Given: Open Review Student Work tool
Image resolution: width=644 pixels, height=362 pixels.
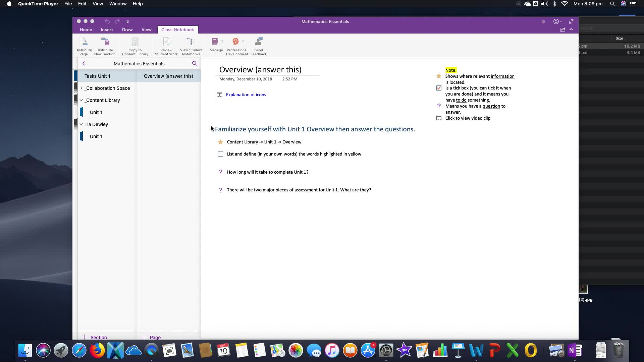Looking at the screenshot, I should coord(167,46).
